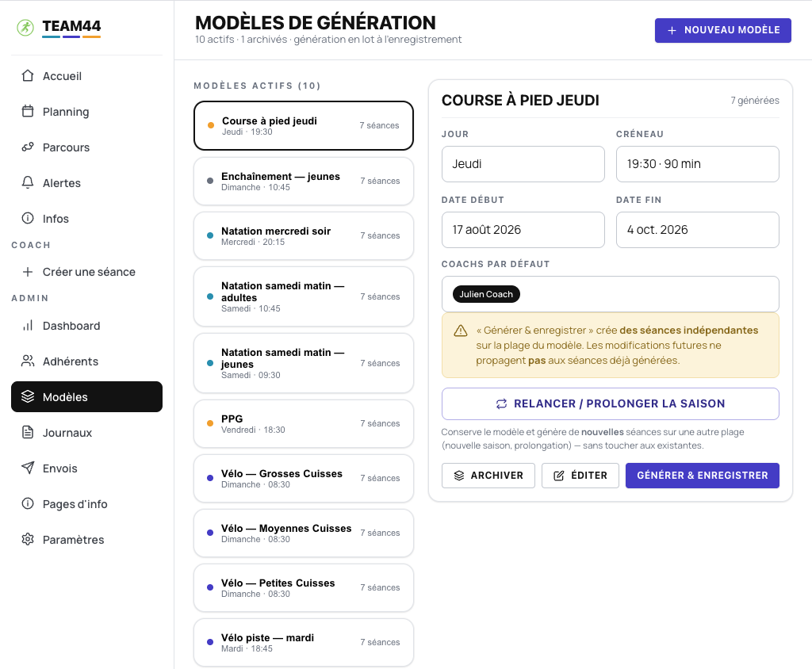Click the plus icon in Nouveau modèle button
812x669 pixels.
tap(672, 31)
